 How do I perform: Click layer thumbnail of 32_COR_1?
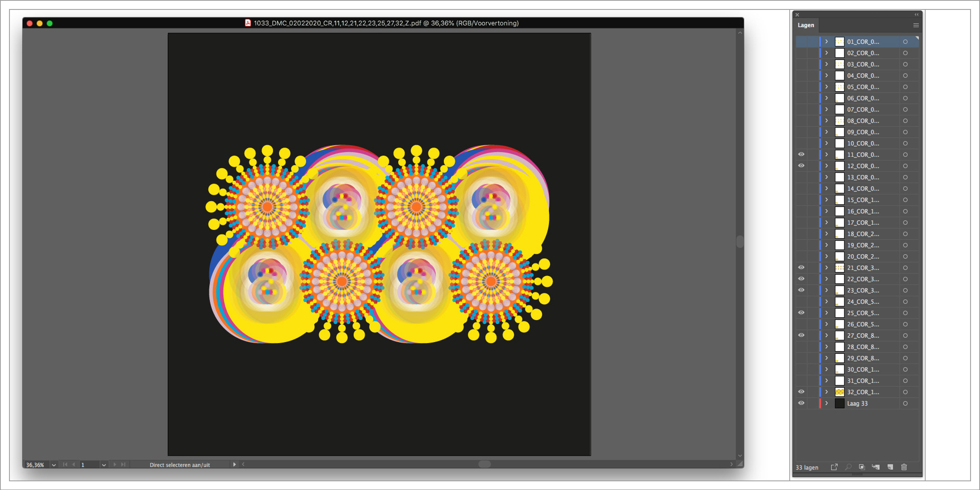click(840, 392)
